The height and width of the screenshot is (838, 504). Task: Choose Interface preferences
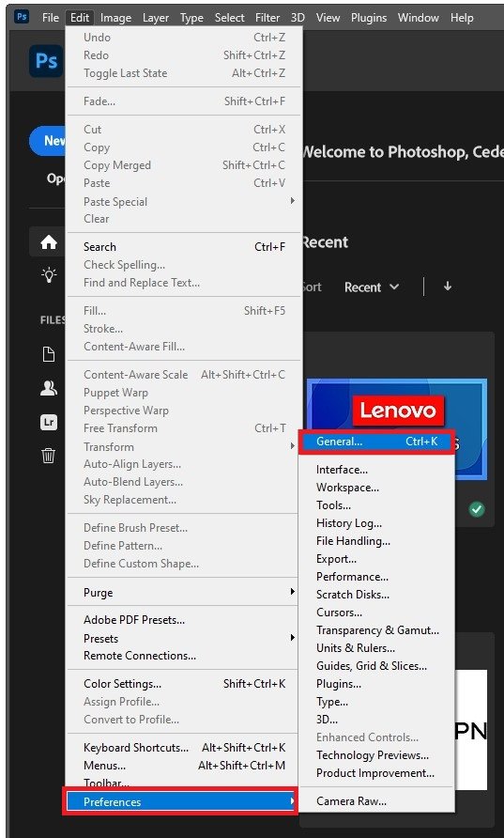click(x=377, y=470)
